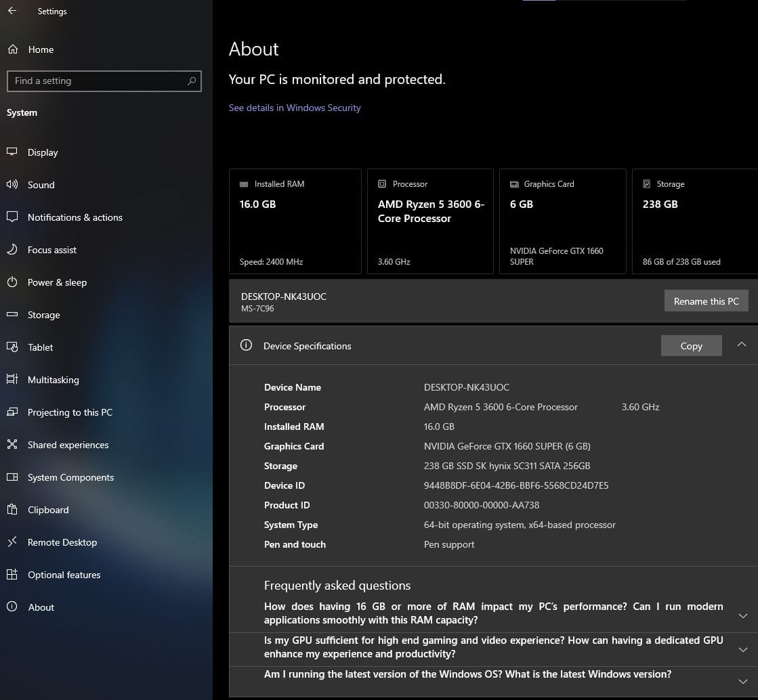The height and width of the screenshot is (700, 758).
Task: Click the Power & sleep icon
Action: pyautogui.click(x=12, y=282)
